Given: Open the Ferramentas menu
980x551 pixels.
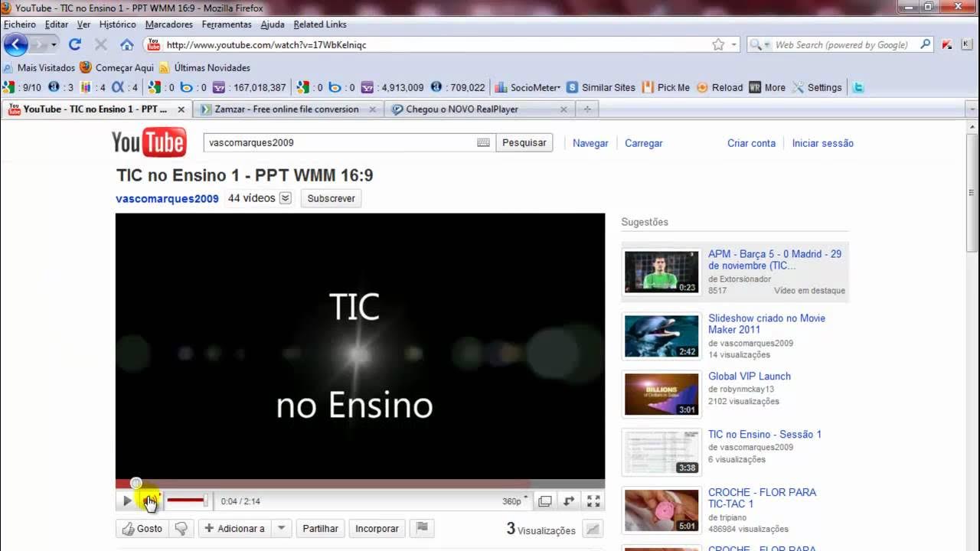Looking at the screenshot, I should pyautogui.click(x=227, y=24).
